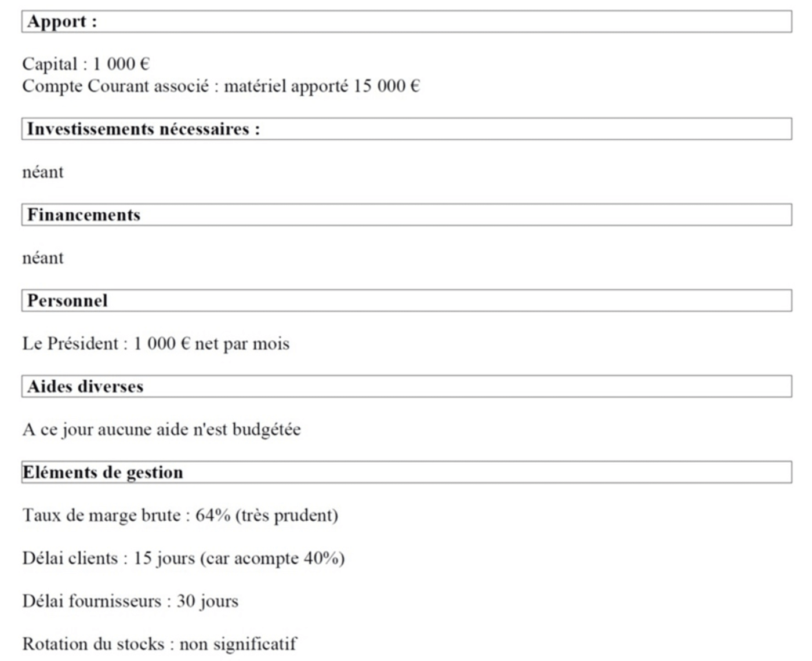This screenshot has height=661, width=812.
Task: Select the "Délai fournisseurs : 30 jours" line
Action: pos(130,601)
